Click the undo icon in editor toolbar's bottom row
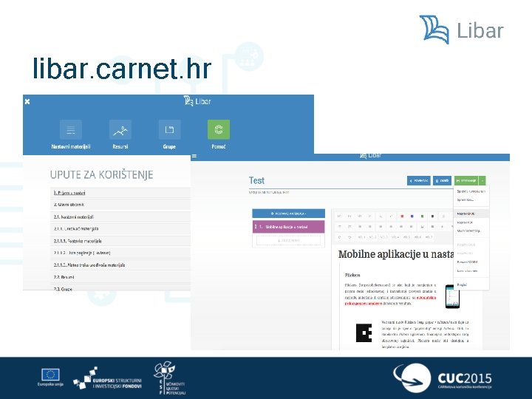The width and height of the screenshot is (532, 399). [x=340, y=237]
